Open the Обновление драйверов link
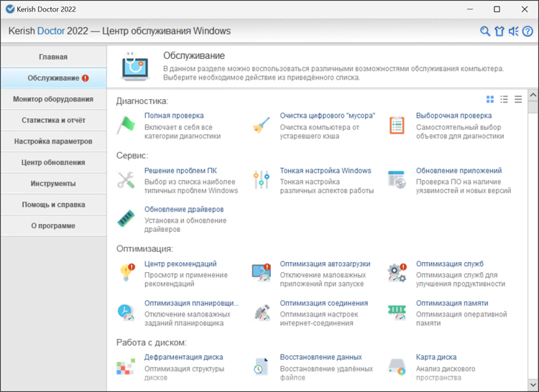The image size is (539, 392). pyautogui.click(x=183, y=210)
